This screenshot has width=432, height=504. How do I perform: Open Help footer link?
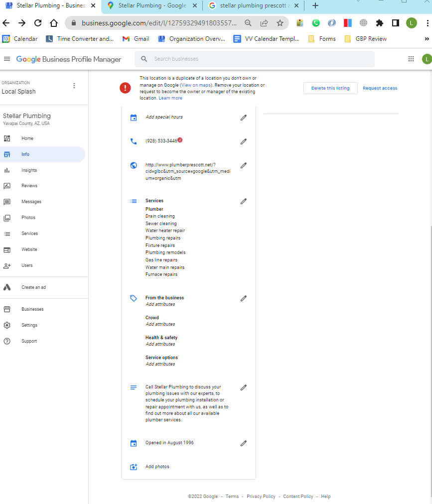tap(325, 497)
